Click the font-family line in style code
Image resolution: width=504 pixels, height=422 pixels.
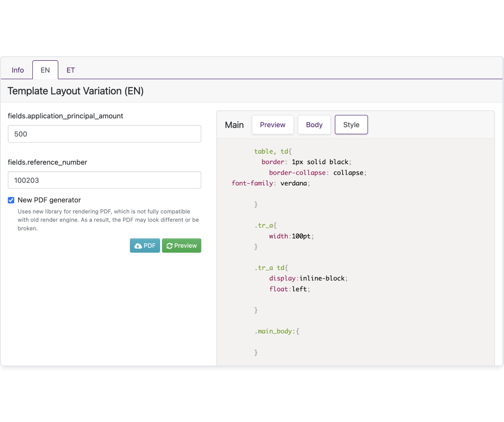tap(271, 183)
